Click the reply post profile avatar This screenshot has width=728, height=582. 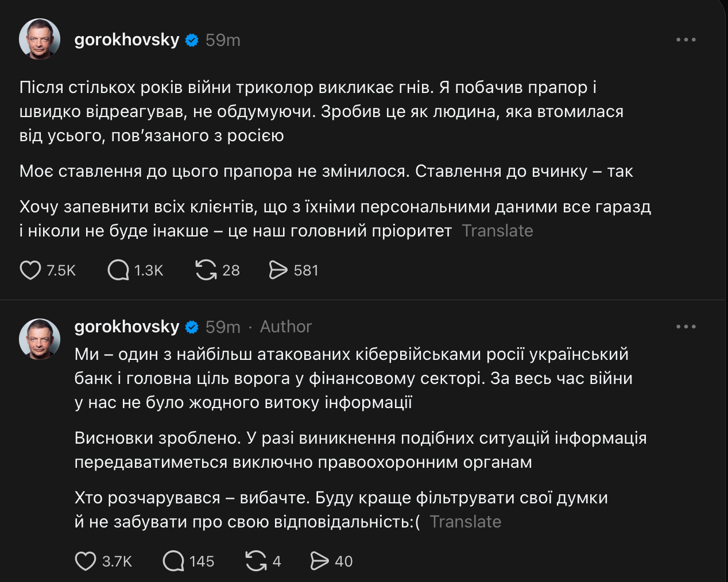coord(40,339)
